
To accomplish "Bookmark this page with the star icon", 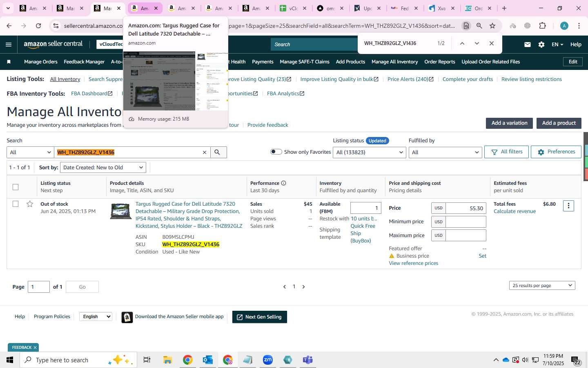I will 492,26.
